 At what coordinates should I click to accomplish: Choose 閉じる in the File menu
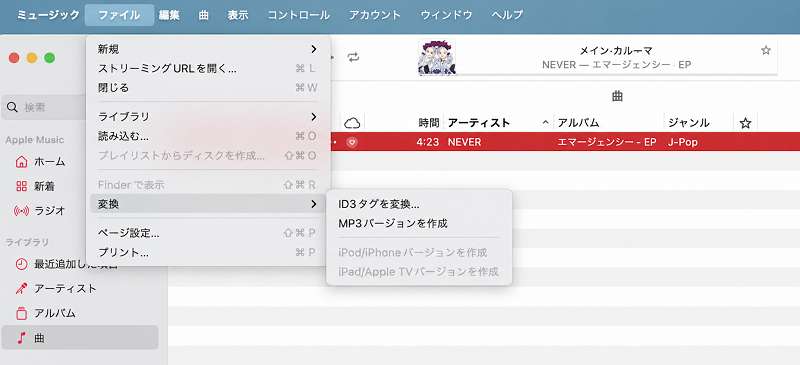pyautogui.click(x=208, y=88)
